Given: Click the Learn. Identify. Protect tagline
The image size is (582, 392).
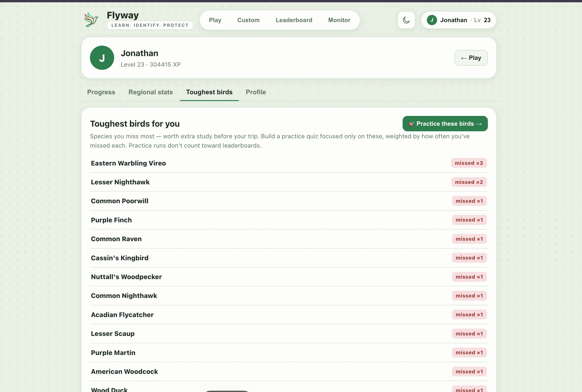Looking at the screenshot, I should click(150, 25).
